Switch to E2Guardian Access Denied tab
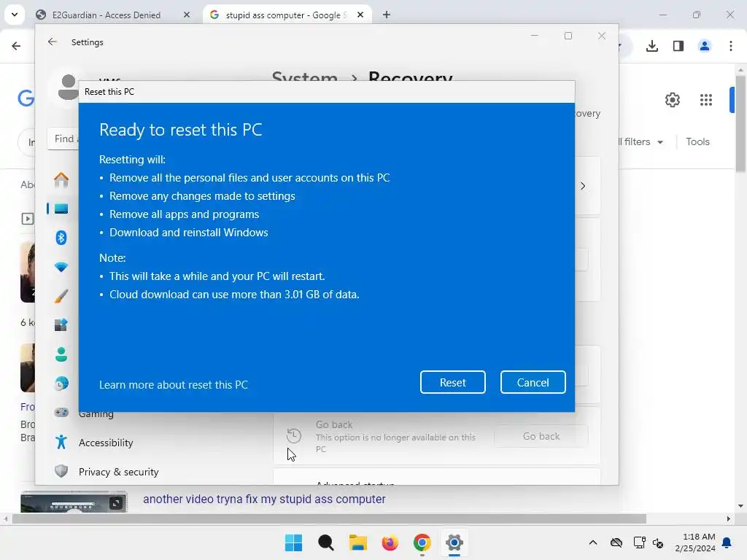Viewport: 747px width, 560px height. click(107, 15)
